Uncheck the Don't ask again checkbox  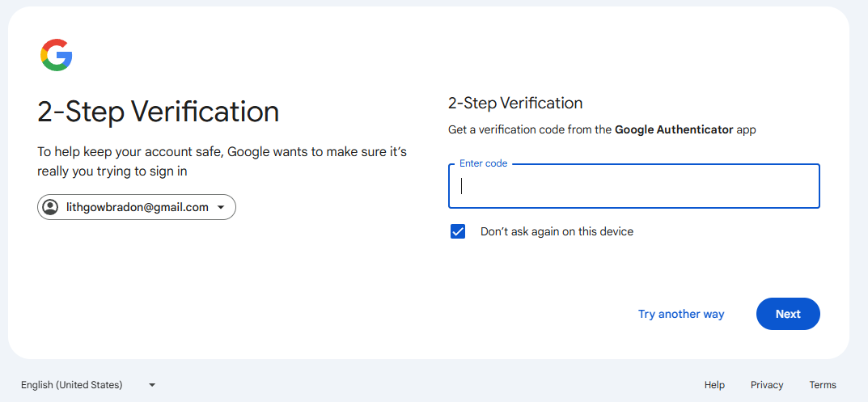[x=458, y=232]
